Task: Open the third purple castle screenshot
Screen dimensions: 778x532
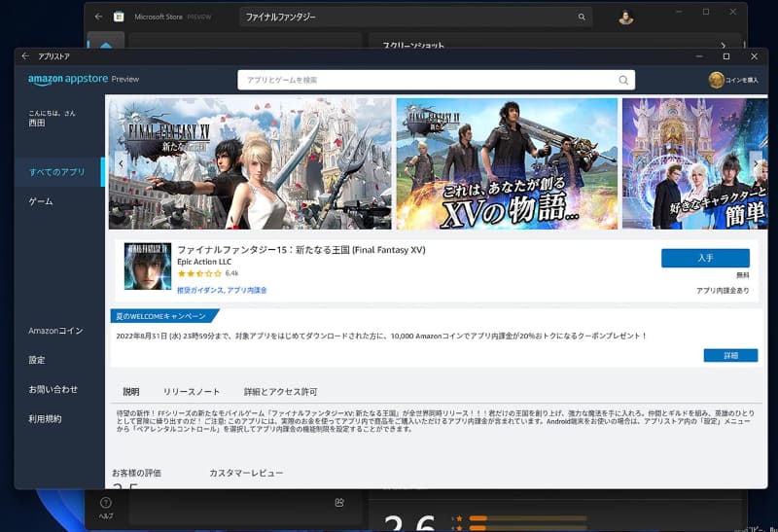Action: click(x=694, y=163)
